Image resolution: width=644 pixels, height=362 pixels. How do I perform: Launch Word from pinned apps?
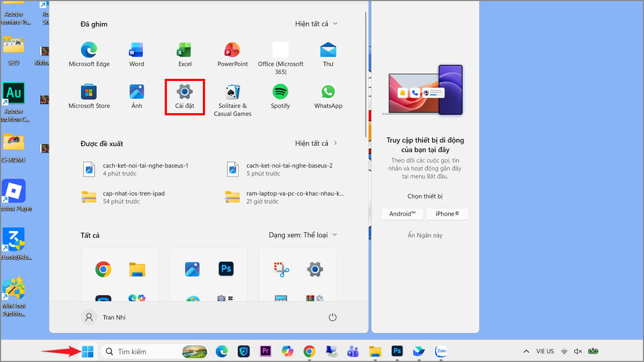pyautogui.click(x=137, y=55)
